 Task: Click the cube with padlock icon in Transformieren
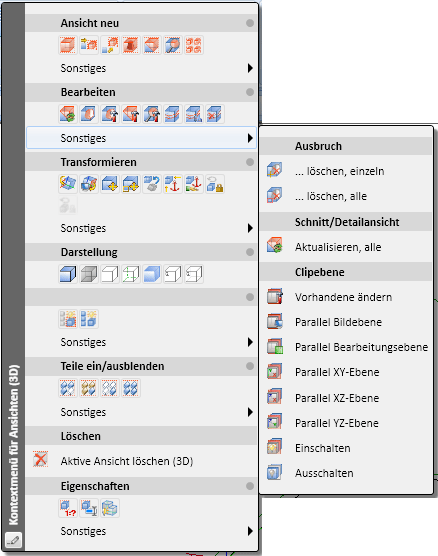coord(215,184)
